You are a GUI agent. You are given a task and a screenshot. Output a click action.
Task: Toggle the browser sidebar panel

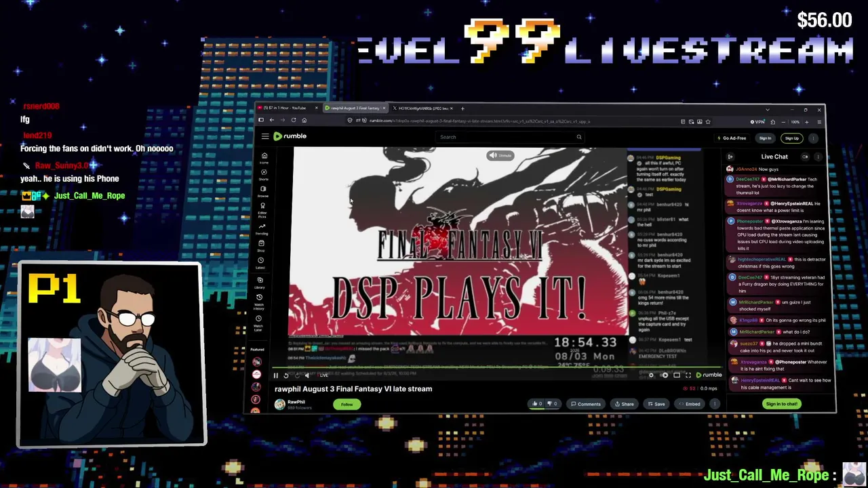click(x=261, y=121)
